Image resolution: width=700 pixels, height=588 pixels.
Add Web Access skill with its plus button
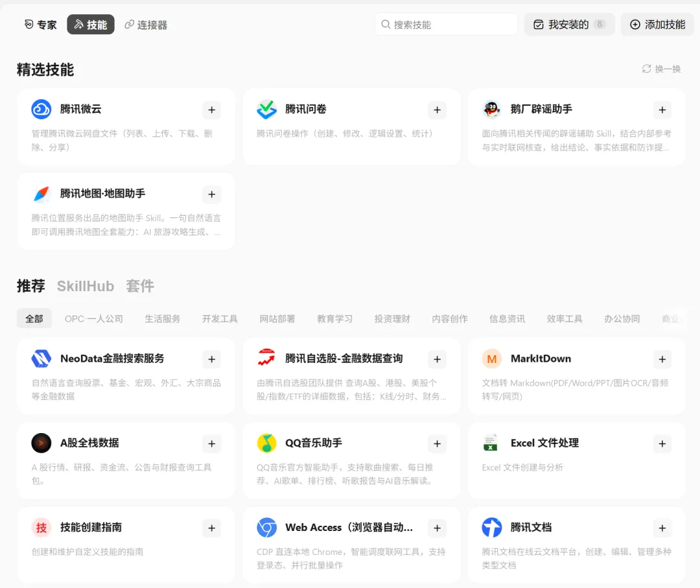click(x=437, y=528)
